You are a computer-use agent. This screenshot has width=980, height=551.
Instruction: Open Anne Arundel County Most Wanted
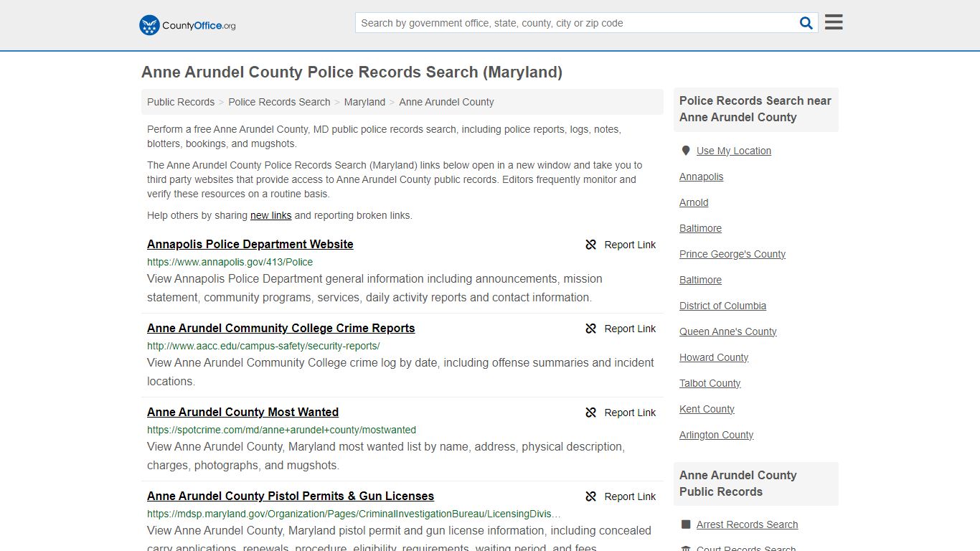click(x=242, y=412)
